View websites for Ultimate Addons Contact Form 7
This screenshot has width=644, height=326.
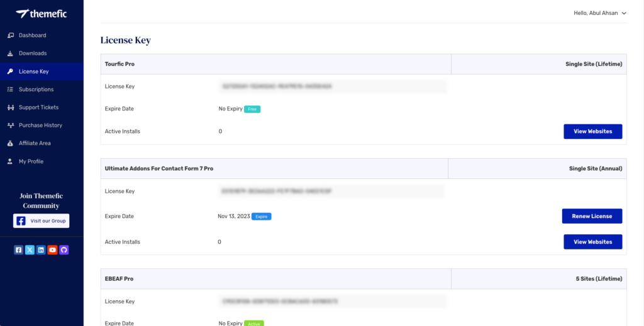(x=592, y=242)
